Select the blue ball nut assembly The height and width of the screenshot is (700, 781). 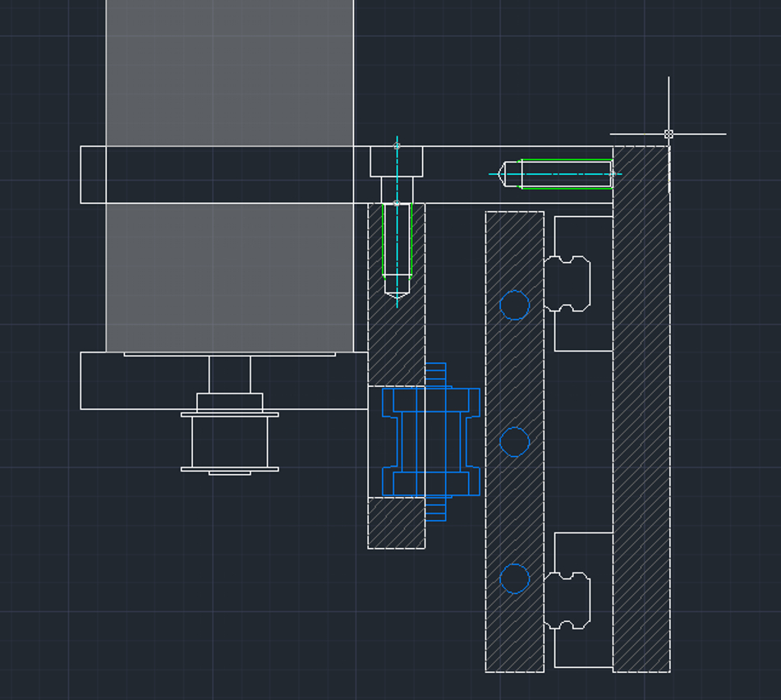[431, 442]
